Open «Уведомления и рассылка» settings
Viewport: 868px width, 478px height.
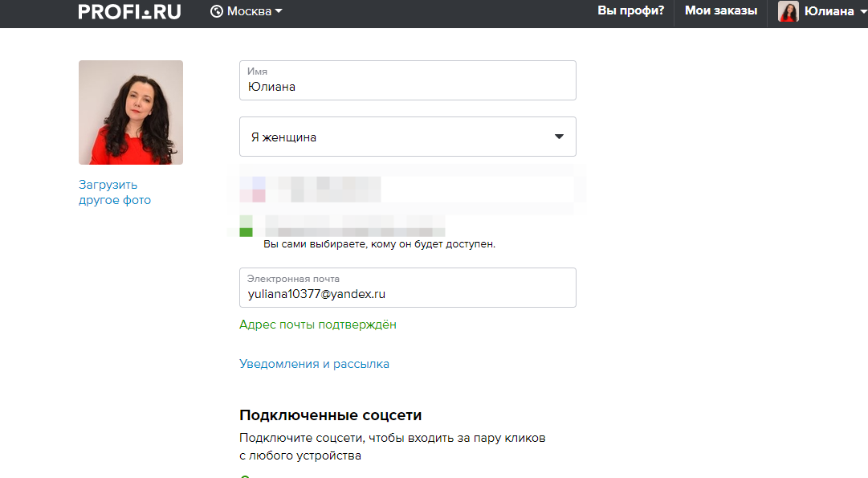click(314, 363)
